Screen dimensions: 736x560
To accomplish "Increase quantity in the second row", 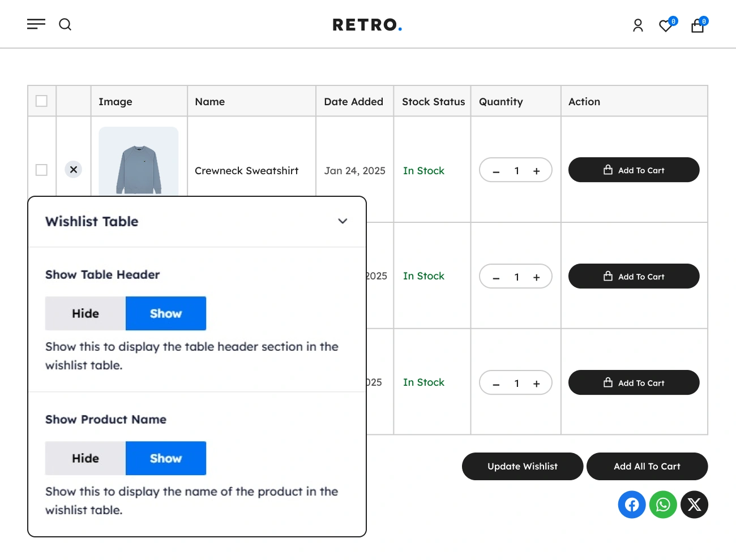I will coord(537,277).
